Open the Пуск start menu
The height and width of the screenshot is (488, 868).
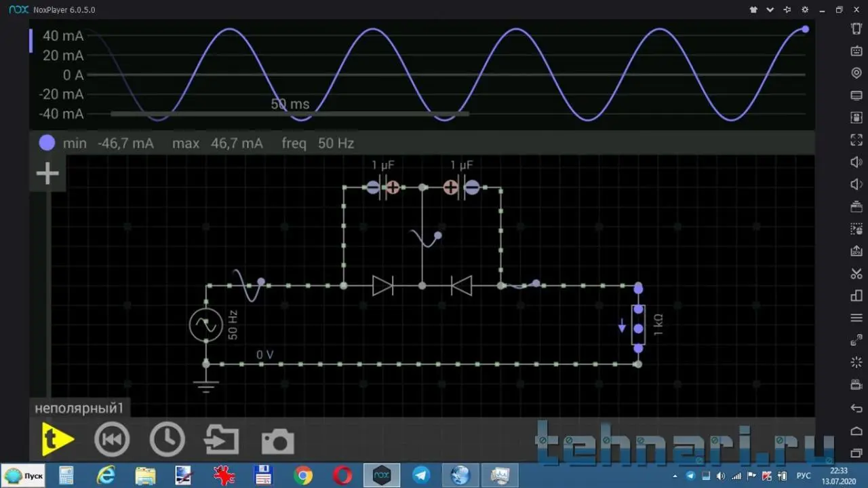[24, 476]
